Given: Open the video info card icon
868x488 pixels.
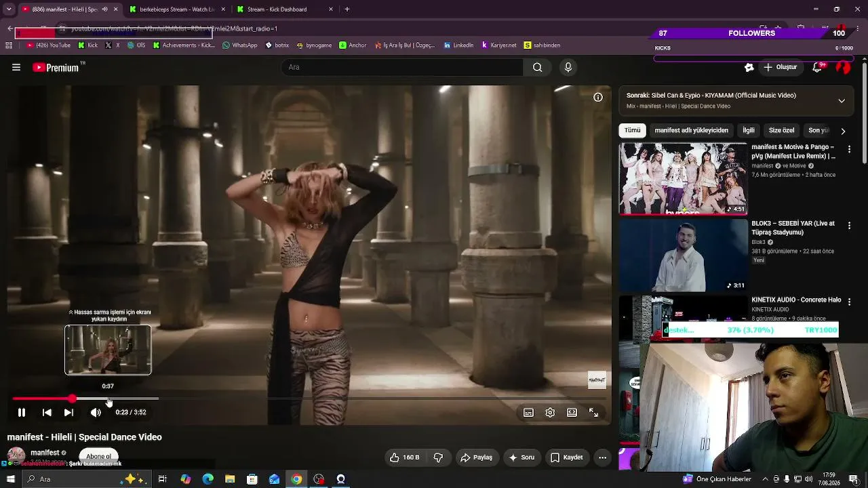Looking at the screenshot, I should point(598,98).
